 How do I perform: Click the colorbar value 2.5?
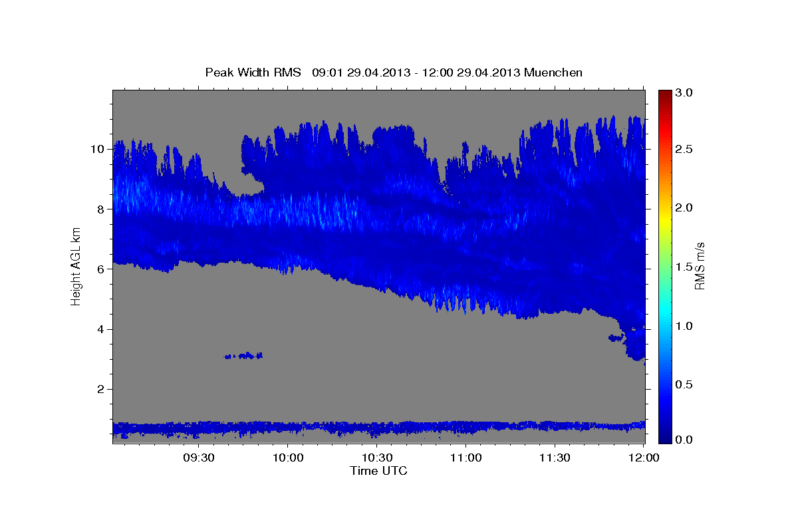tap(685, 149)
